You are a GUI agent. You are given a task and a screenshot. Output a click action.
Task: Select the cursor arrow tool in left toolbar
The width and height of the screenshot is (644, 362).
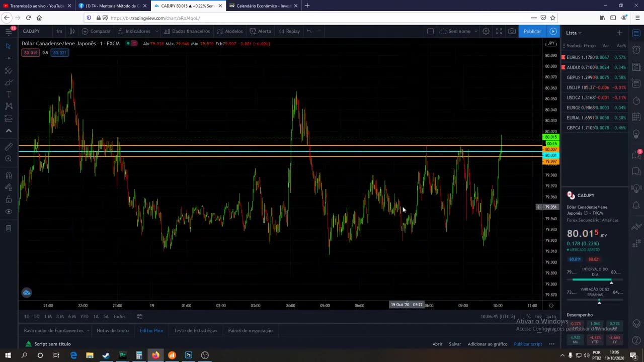(9, 46)
